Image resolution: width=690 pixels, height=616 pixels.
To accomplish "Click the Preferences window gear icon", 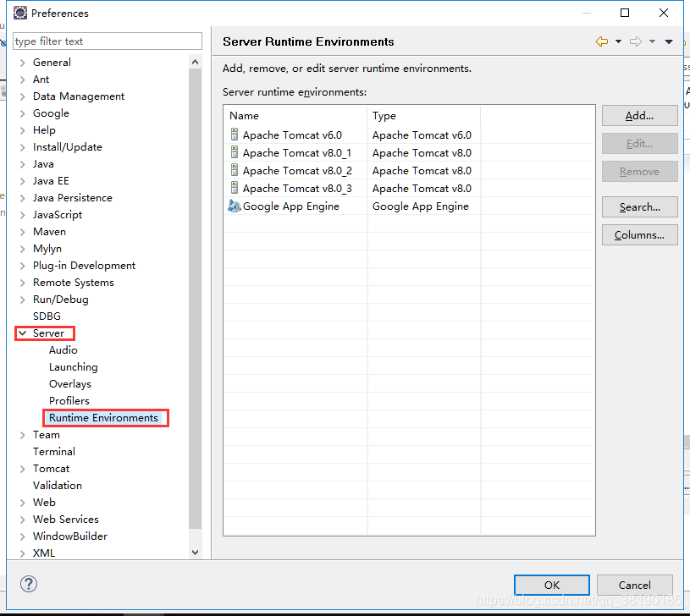I will pyautogui.click(x=20, y=14).
